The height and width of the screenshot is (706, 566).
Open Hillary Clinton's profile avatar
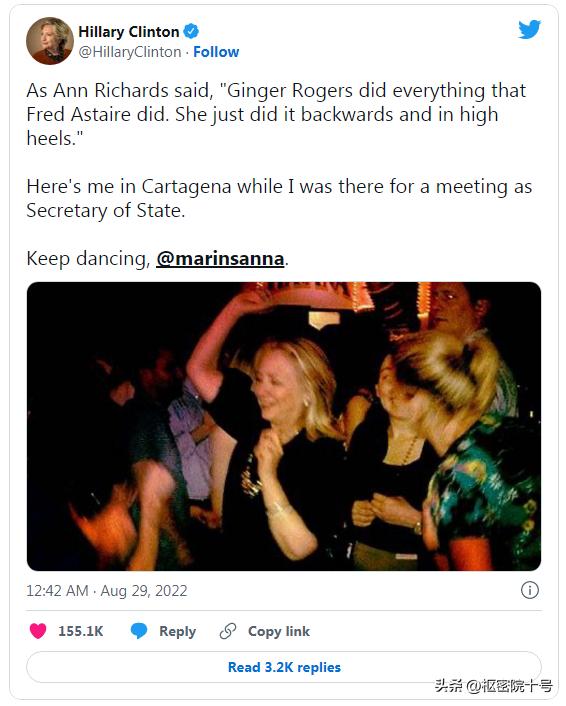click(50, 41)
